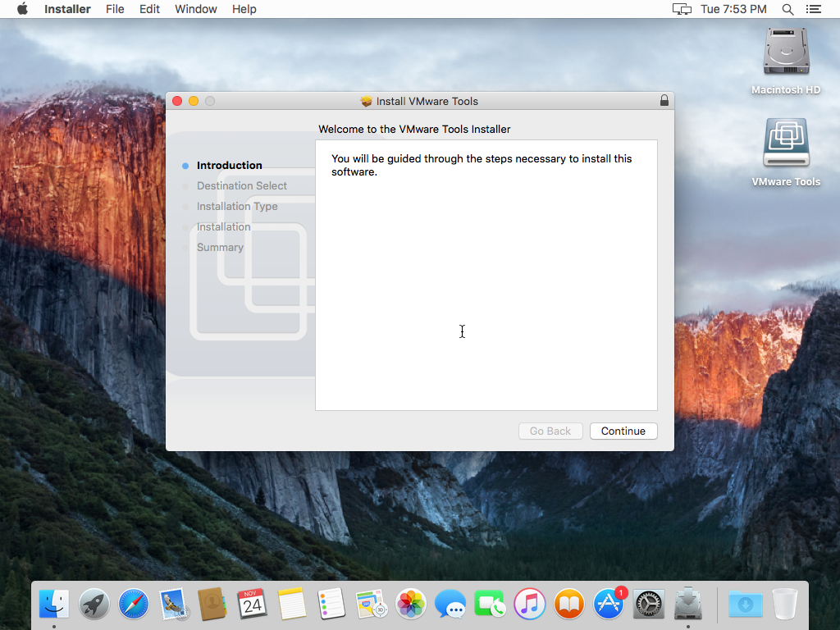Open Reminders list icon in Dock
This screenshot has height=630, width=840.
331,604
